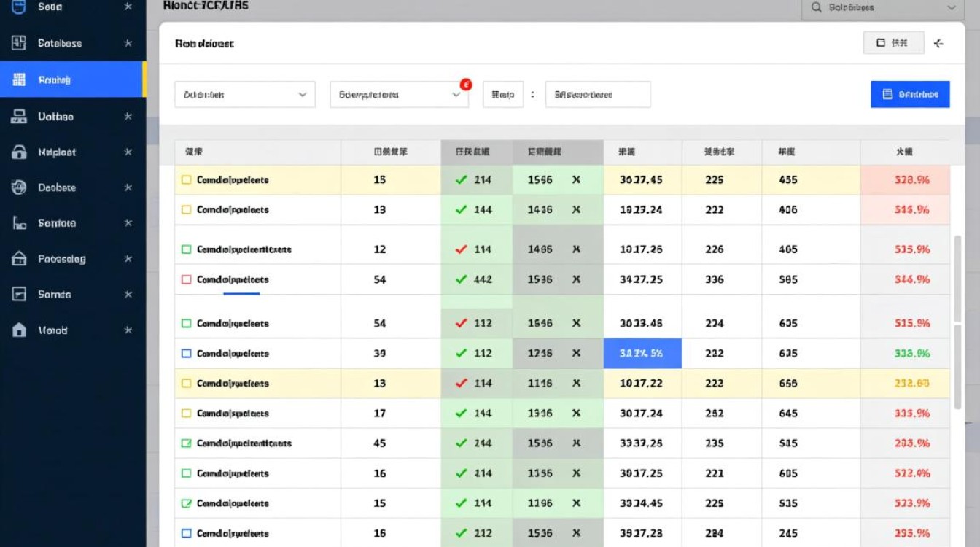Screen dimensions: 980x547
Task: Tick the blue checkbox in row 39 / 112
Action: click(x=186, y=353)
